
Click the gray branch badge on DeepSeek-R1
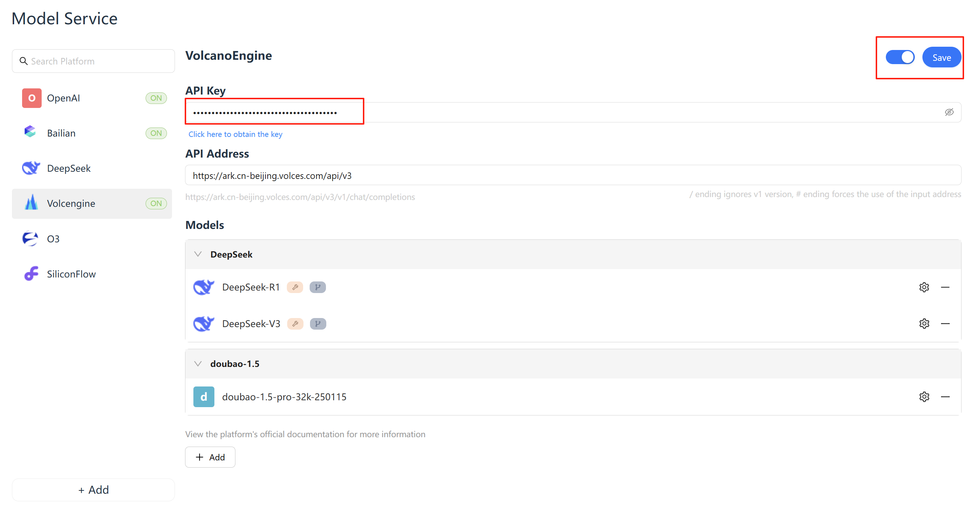pyautogui.click(x=318, y=287)
